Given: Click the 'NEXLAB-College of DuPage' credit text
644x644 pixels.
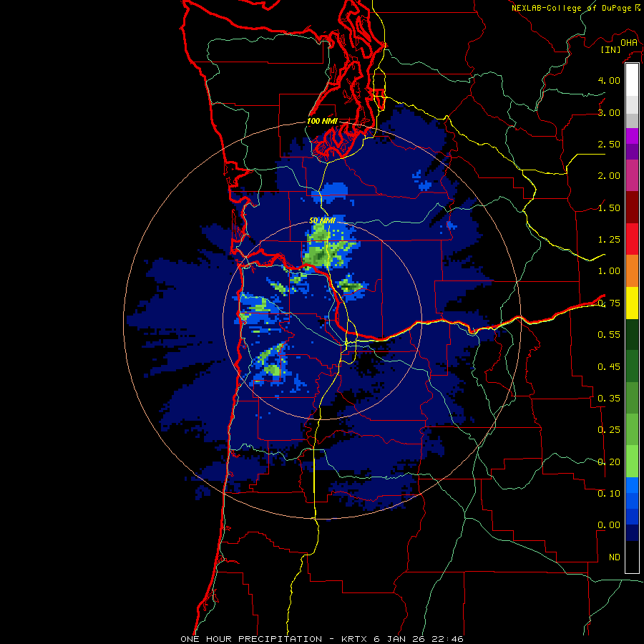Looking at the screenshot, I should point(571,8).
